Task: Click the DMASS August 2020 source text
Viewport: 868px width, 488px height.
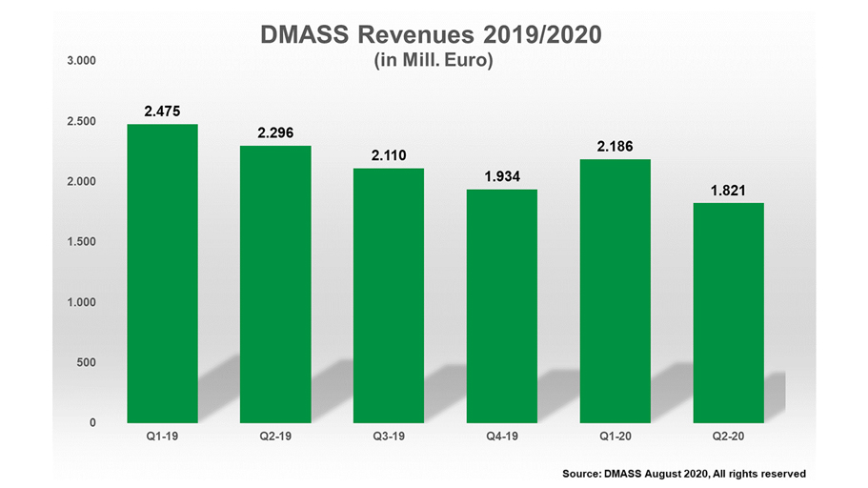Action: pos(684,473)
